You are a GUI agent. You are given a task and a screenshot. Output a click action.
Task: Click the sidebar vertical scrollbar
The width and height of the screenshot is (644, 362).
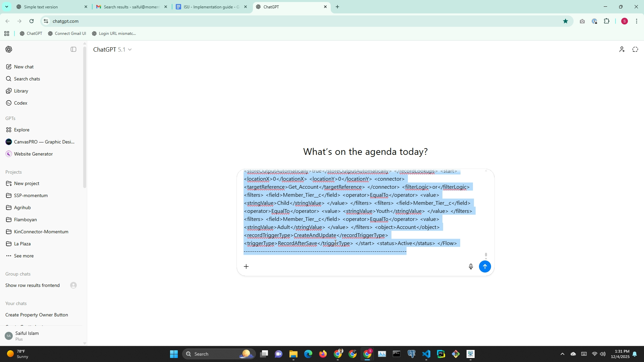point(85,117)
